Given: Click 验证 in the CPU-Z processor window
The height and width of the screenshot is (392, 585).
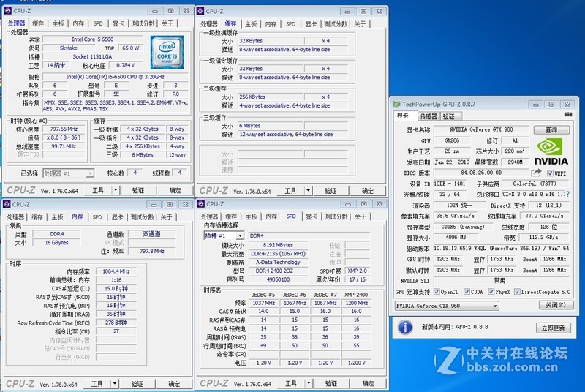Looking at the screenshot, I should 138,190.
